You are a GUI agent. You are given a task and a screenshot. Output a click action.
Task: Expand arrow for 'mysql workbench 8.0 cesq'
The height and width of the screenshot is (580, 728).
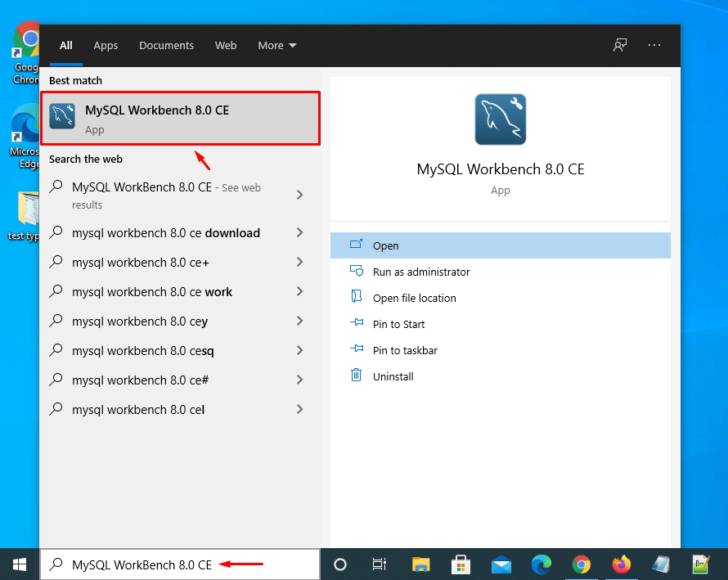(x=300, y=351)
